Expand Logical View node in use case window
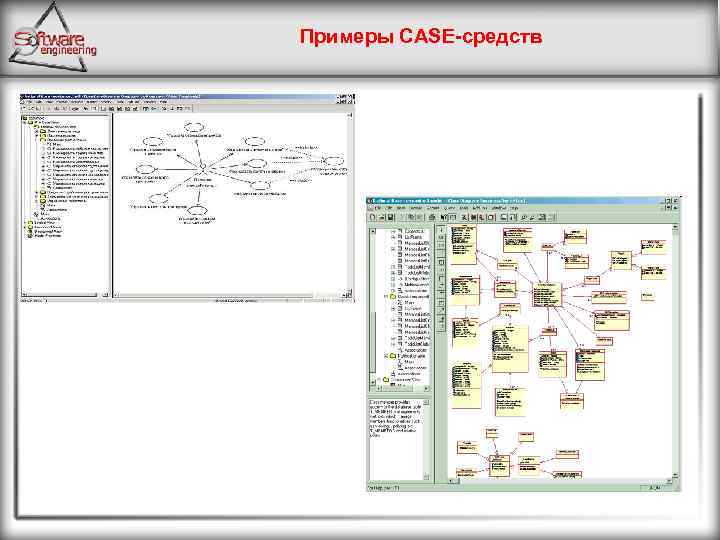Screen dimensions: 720x540 25,223
